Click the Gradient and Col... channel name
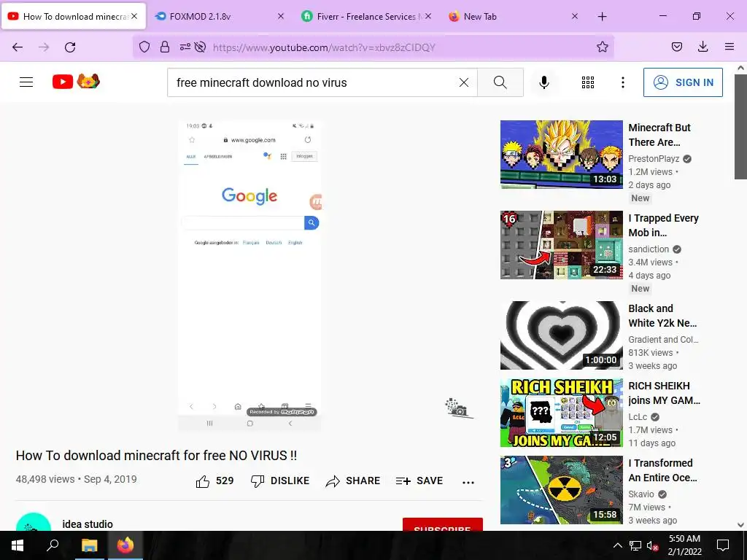The image size is (747, 560). 663,340
